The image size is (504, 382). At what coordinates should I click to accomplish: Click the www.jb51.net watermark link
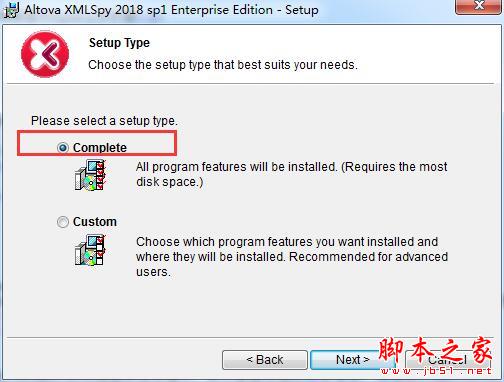[x=436, y=371]
